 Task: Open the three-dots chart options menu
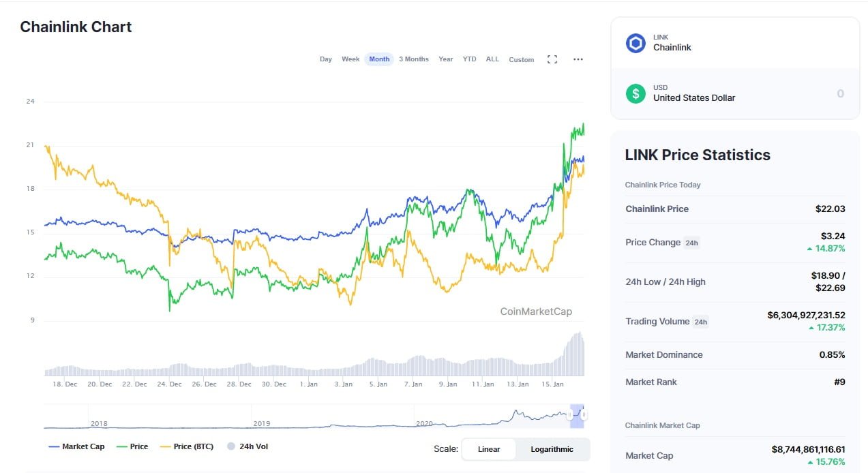pos(578,59)
